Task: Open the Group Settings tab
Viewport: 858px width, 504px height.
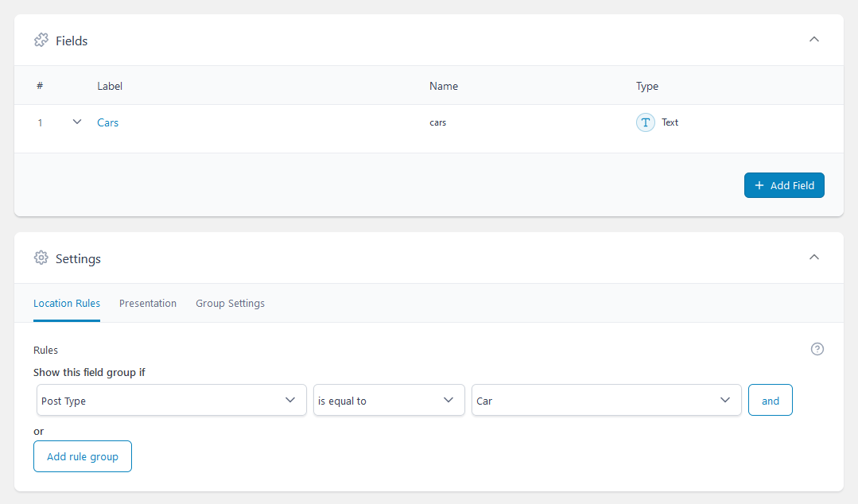Action: (230, 304)
